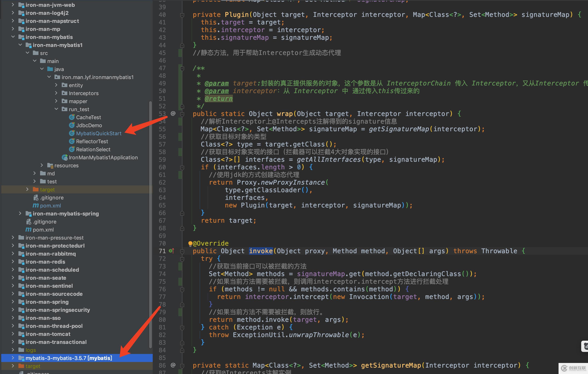This screenshot has width=588, height=374.
Task: Toggle code folding of the Plugin constructor at line 40
Action: [x=182, y=15]
